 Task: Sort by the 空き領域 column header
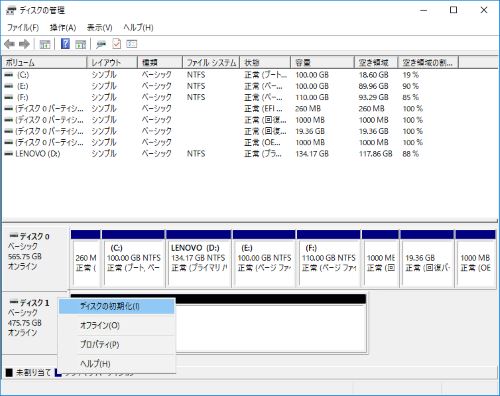tap(376, 62)
